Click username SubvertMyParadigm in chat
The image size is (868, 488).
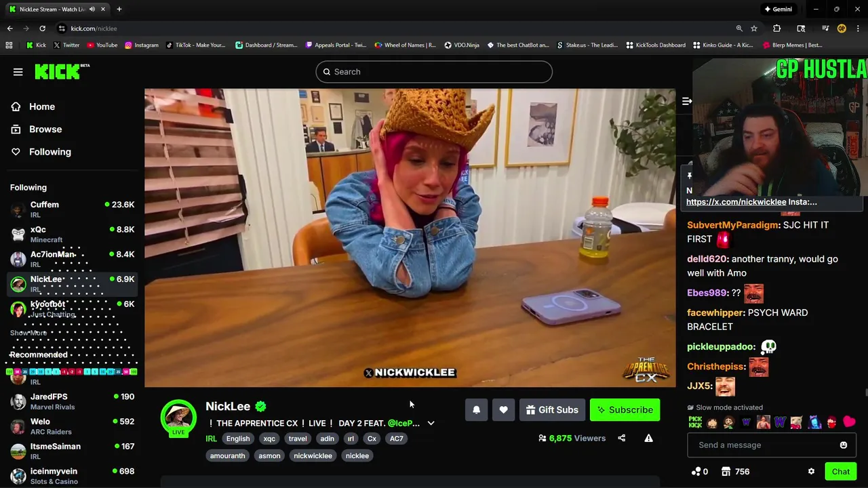click(733, 225)
